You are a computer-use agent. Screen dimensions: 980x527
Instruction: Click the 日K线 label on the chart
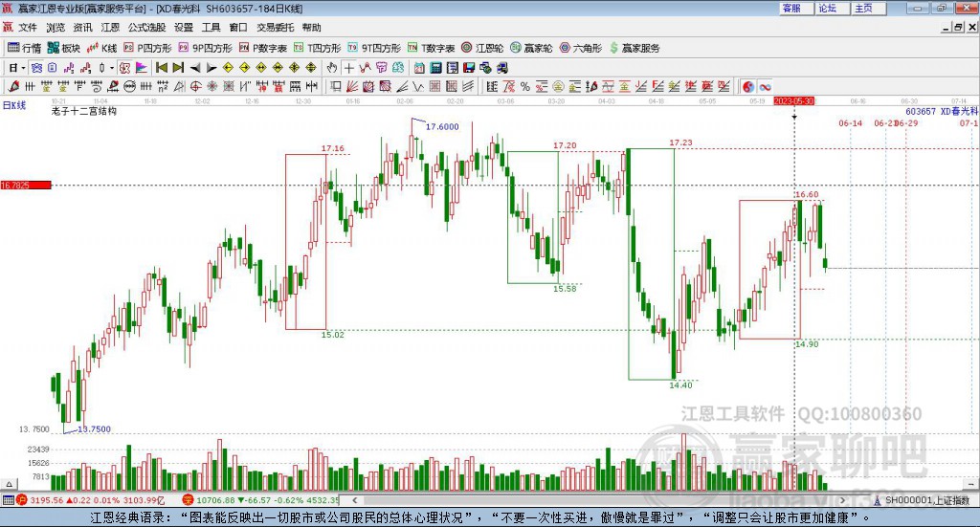(x=14, y=105)
